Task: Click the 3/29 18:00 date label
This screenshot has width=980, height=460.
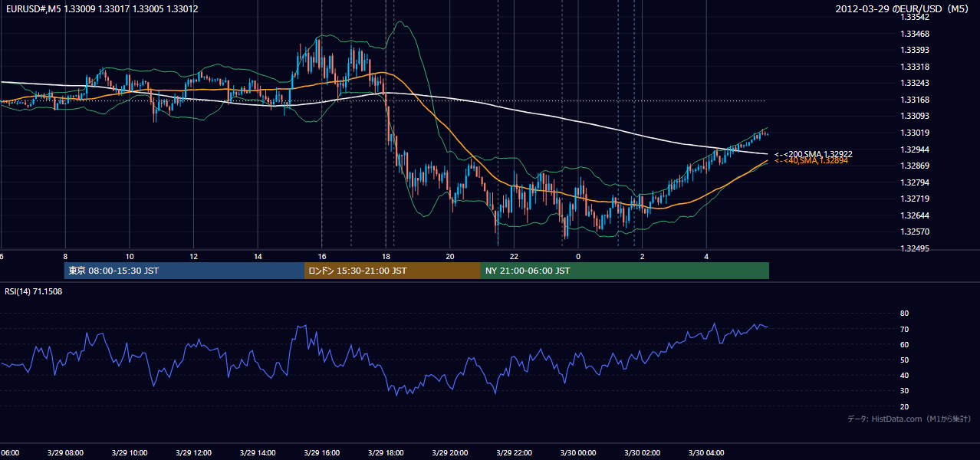Action: (386, 452)
